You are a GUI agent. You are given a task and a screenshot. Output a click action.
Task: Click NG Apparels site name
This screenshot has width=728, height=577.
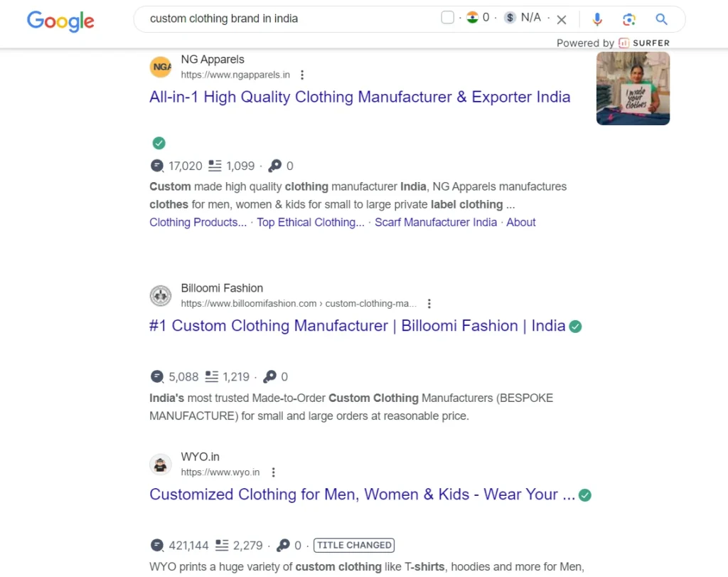point(213,60)
